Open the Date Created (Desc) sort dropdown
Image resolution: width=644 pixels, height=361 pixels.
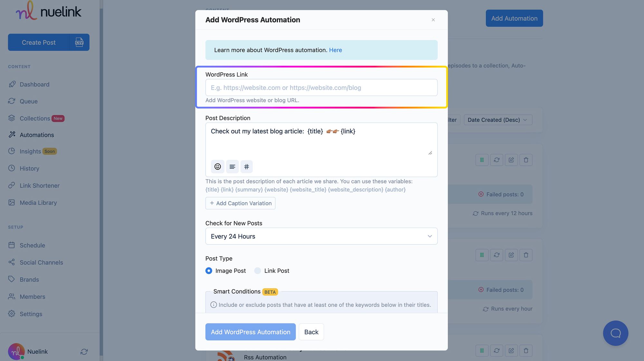pos(498,120)
